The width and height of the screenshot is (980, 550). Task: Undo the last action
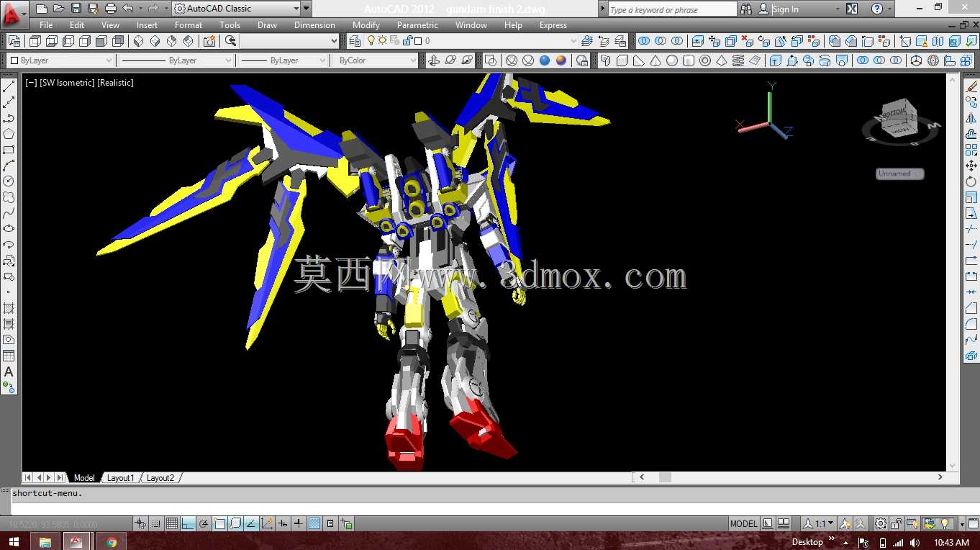point(128,9)
